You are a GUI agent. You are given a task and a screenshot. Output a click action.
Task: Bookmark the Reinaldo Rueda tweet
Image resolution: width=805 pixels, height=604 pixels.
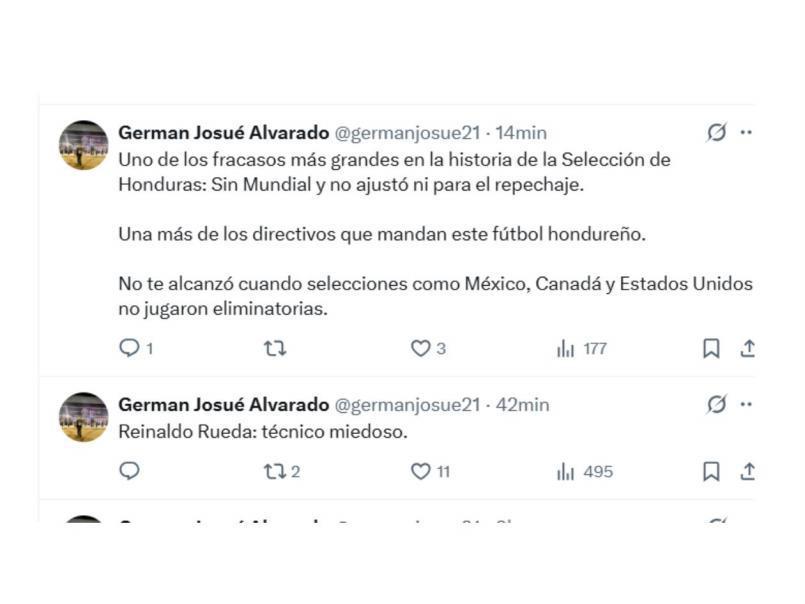tap(711, 471)
